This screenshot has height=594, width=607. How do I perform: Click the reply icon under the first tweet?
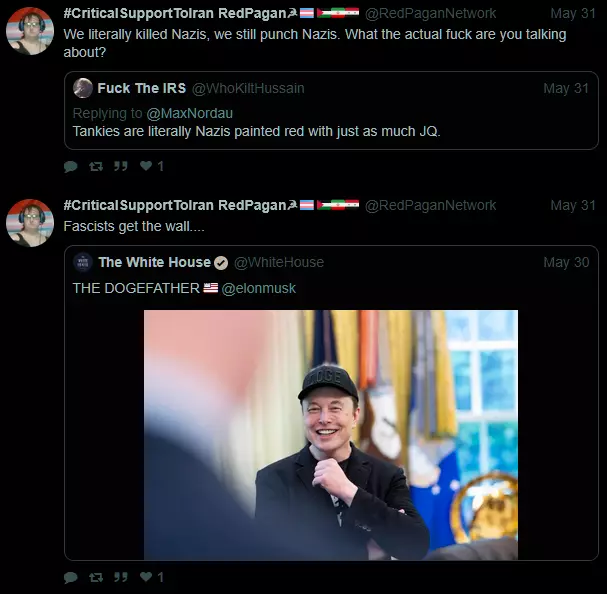click(70, 167)
